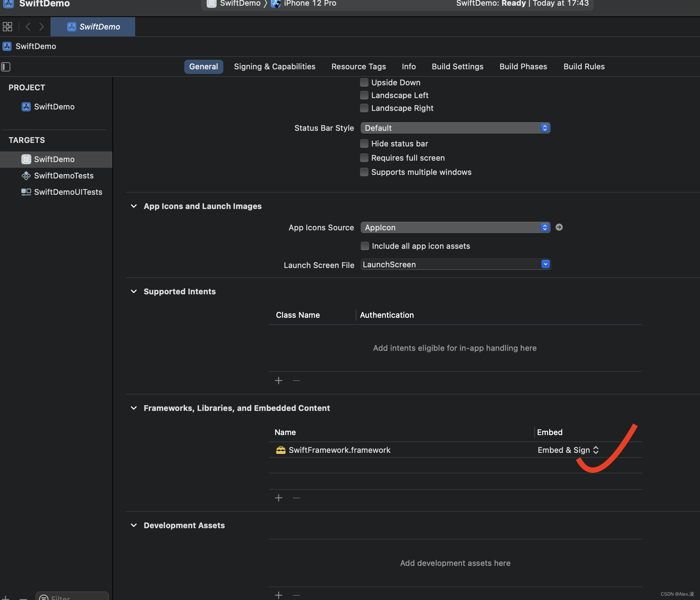Screen dimensions: 700x600
Task: Enable Upside Down orientation
Action: coord(364,82)
